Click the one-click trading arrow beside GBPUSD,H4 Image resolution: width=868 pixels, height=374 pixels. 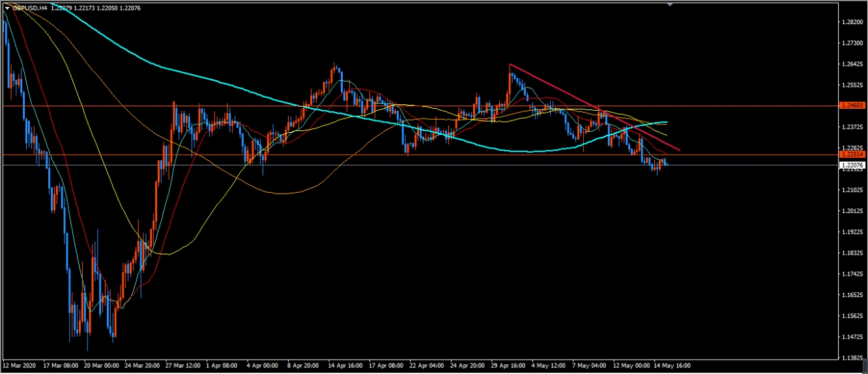coord(7,8)
